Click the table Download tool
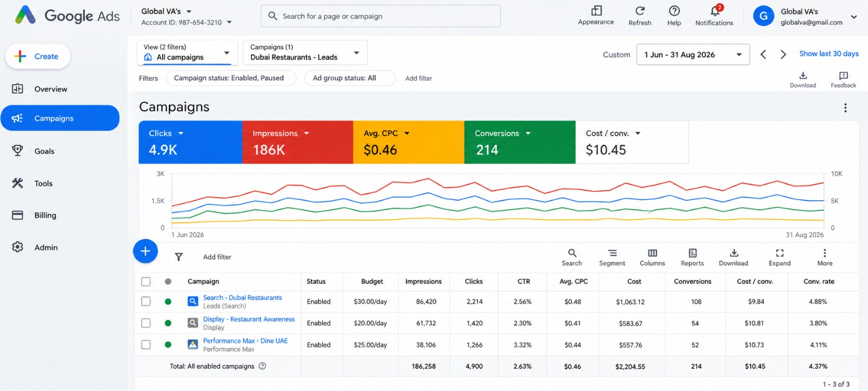The height and width of the screenshot is (391, 868). pos(733,257)
